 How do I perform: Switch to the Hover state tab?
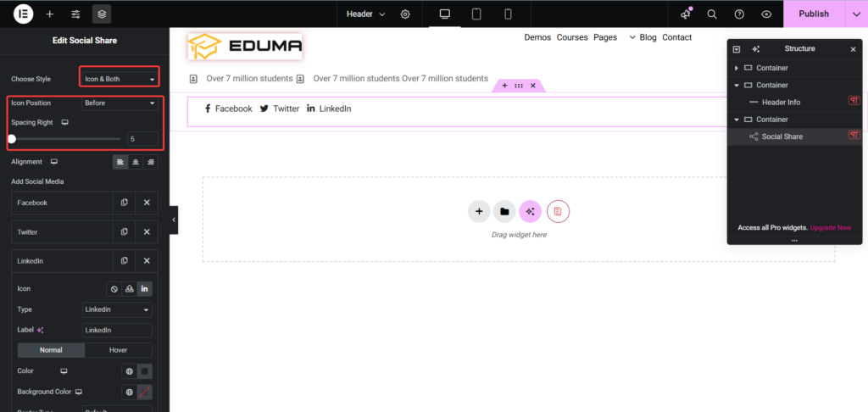click(119, 350)
